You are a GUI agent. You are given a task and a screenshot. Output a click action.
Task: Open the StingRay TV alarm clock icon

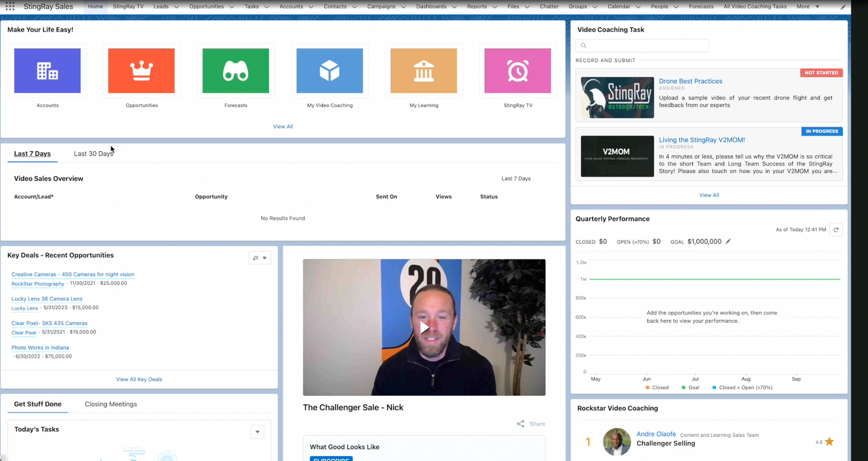click(x=517, y=71)
